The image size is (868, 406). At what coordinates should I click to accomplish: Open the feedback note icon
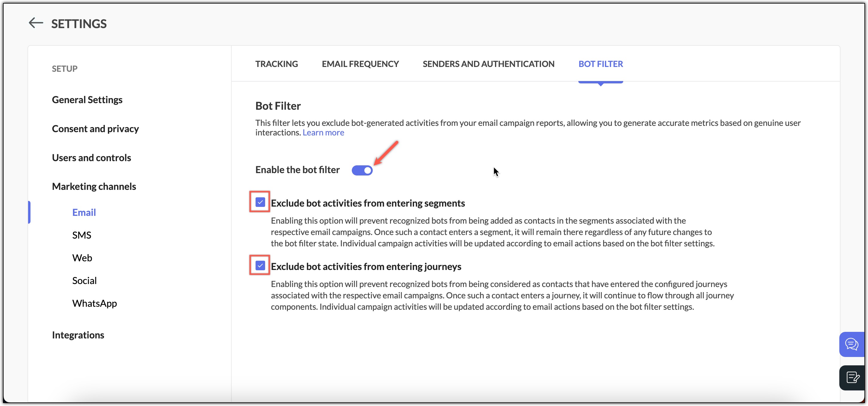[852, 378]
